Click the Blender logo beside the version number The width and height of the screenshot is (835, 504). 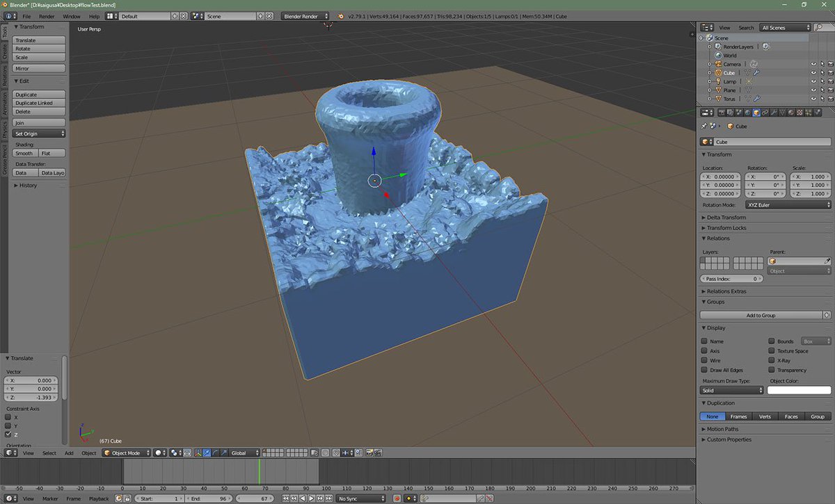coord(342,15)
